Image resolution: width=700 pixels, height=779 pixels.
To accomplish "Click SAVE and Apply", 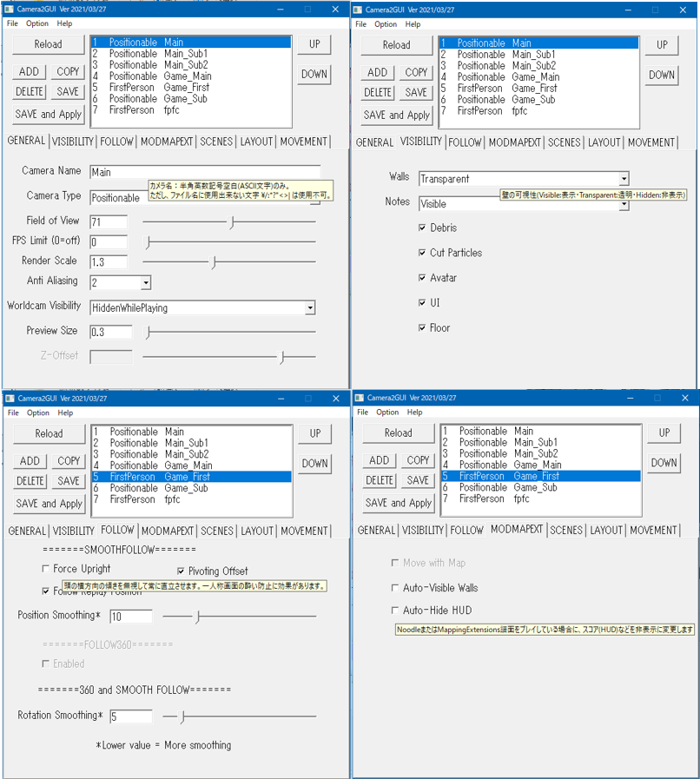I will click(48, 114).
